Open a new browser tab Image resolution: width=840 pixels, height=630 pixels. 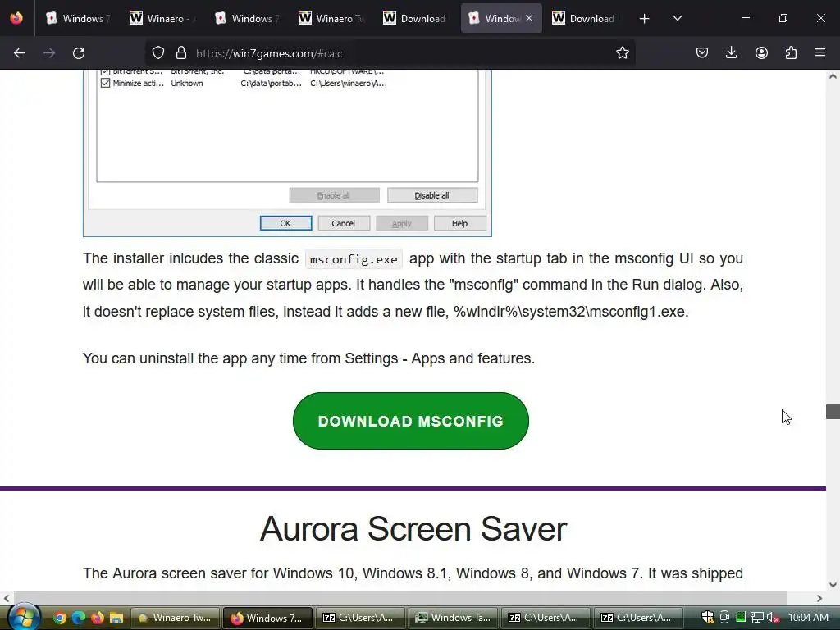tap(645, 19)
